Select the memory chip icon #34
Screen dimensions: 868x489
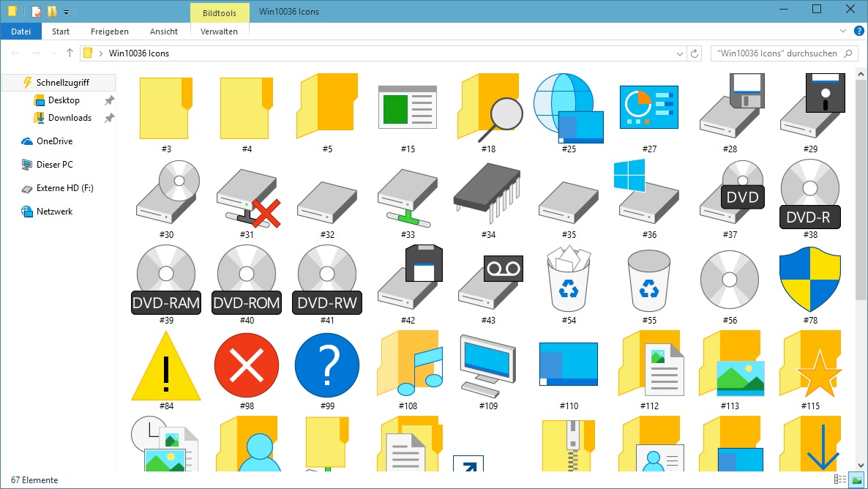coord(487,193)
